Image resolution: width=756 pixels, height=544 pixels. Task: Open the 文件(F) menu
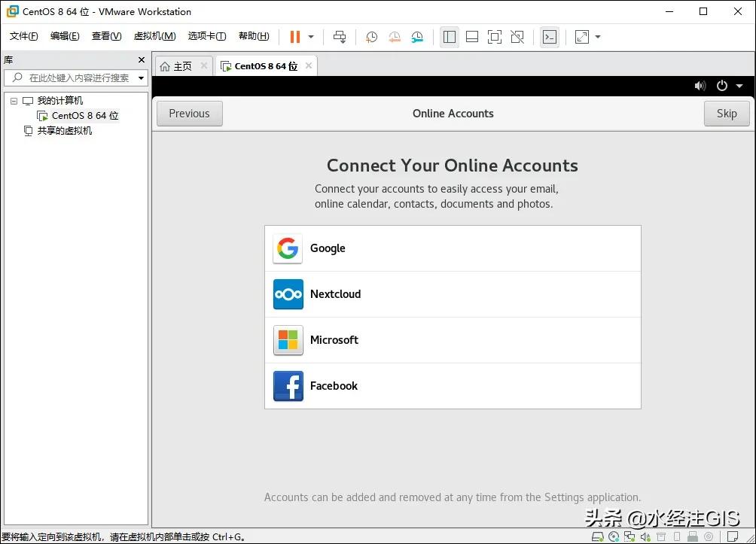(x=23, y=36)
